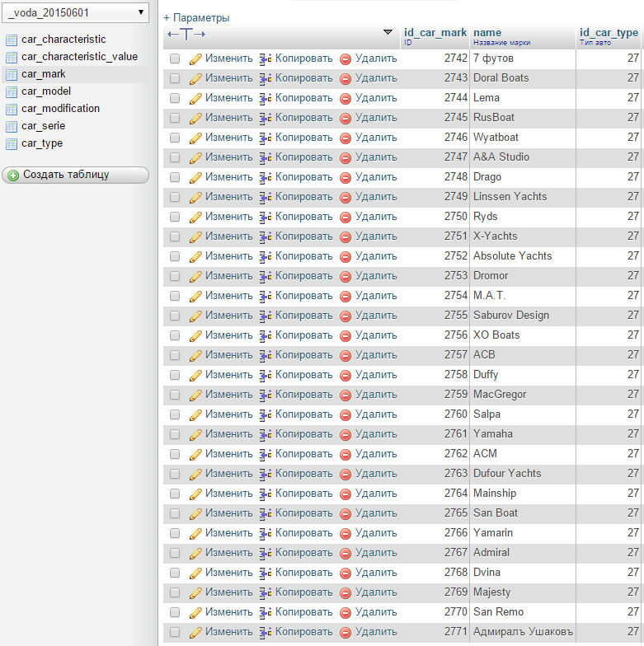Click Создать таблицу button

pos(76,175)
